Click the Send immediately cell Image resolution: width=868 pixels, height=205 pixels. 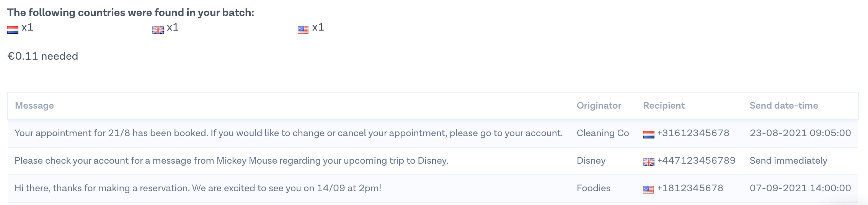[788, 161]
